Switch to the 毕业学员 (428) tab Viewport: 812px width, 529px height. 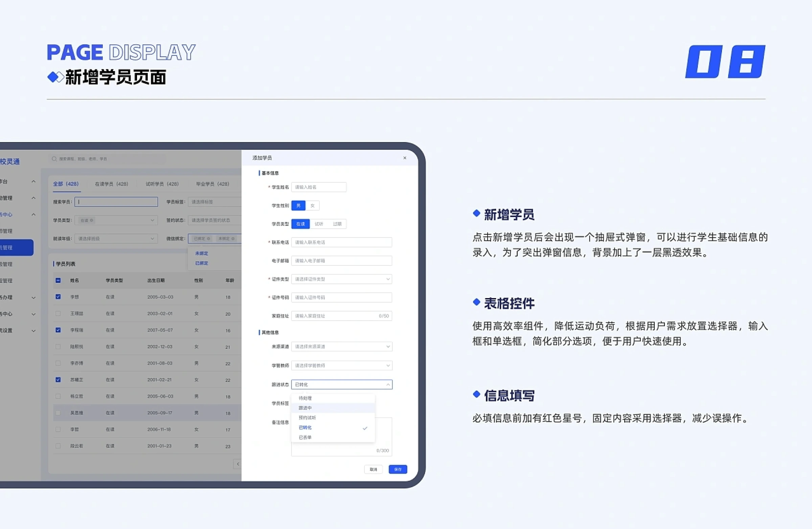[212, 184]
